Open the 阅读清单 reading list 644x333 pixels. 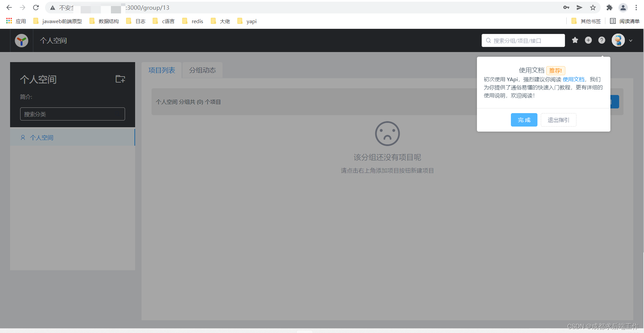tap(630, 21)
